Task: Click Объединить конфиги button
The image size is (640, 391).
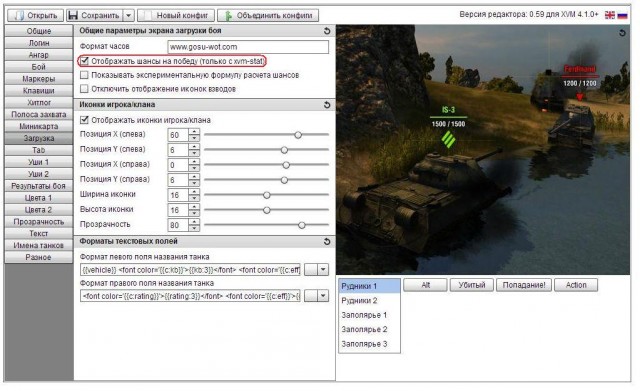Action: click(x=268, y=16)
